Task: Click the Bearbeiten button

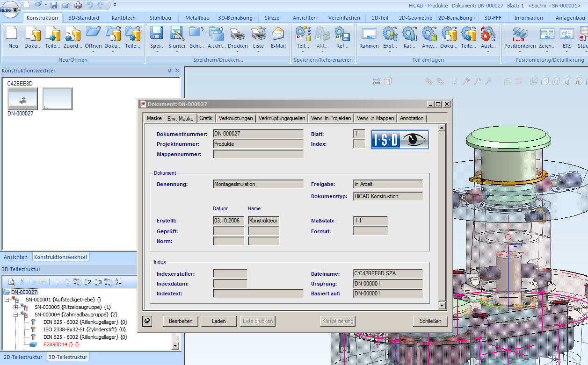Action: pos(181,321)
